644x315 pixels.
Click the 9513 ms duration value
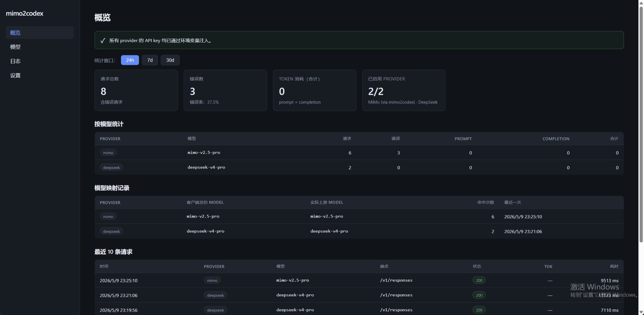tap(609, 280)
